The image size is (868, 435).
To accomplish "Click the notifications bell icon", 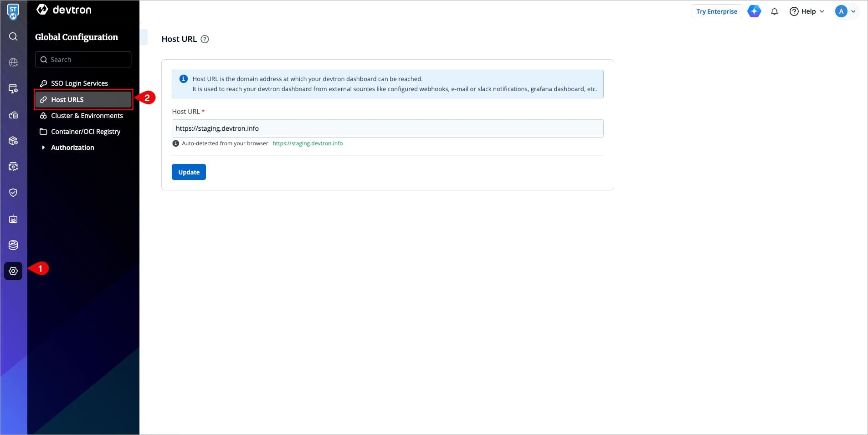I will (x=774, y=11).
